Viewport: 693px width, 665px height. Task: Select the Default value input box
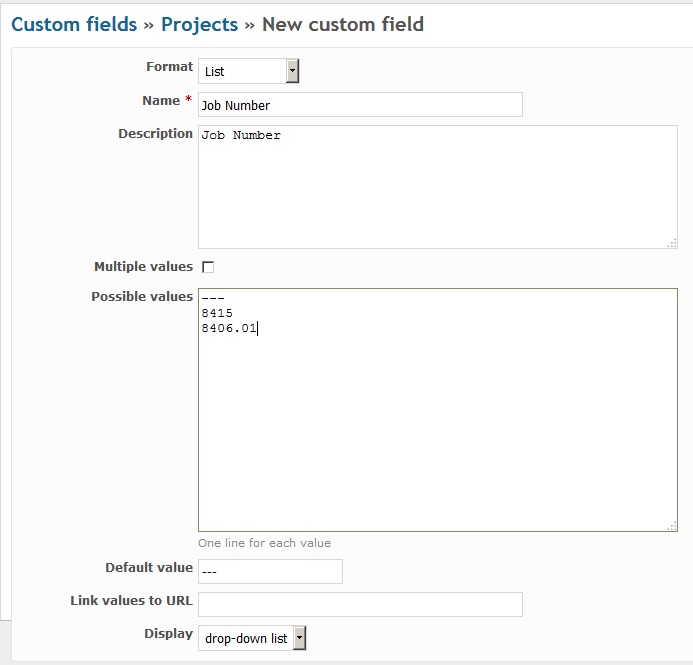[270, 571]
